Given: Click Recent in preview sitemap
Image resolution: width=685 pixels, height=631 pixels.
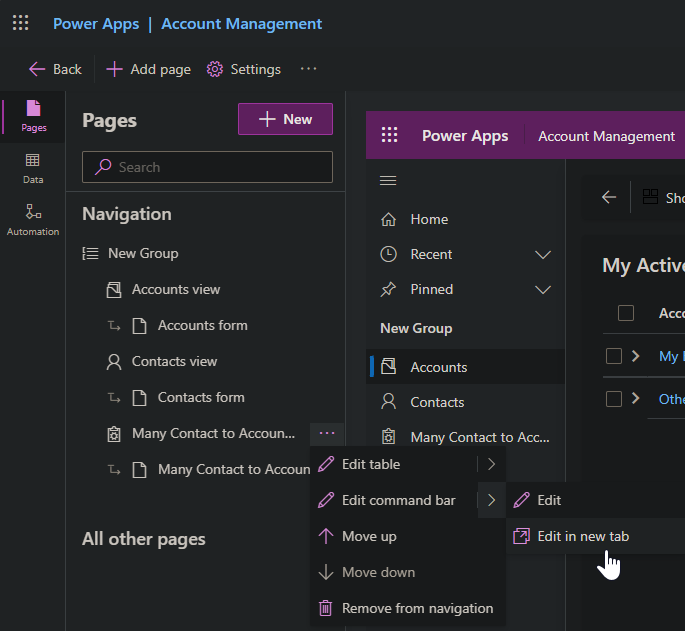Looking at the screenshot, I should click(x=431, y=254).
